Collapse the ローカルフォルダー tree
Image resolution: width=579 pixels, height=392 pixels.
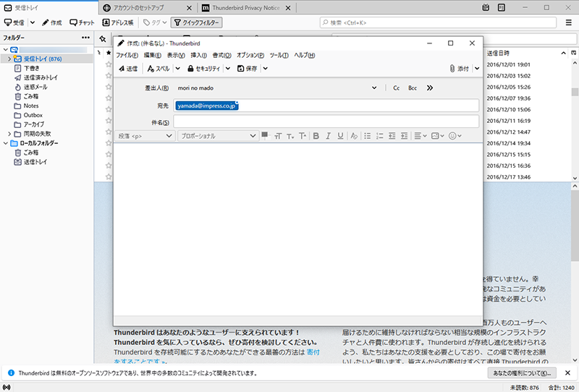click(x=6, y=143)
